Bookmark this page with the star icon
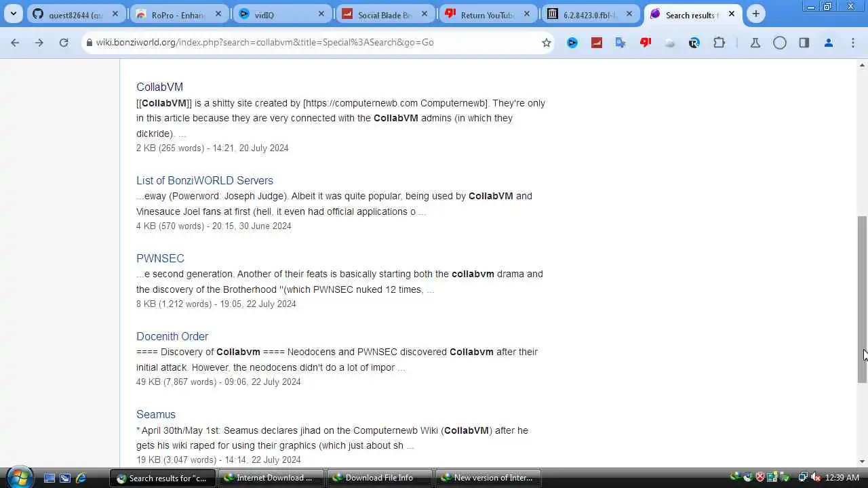Screen dimensions: 868x488 547,43
